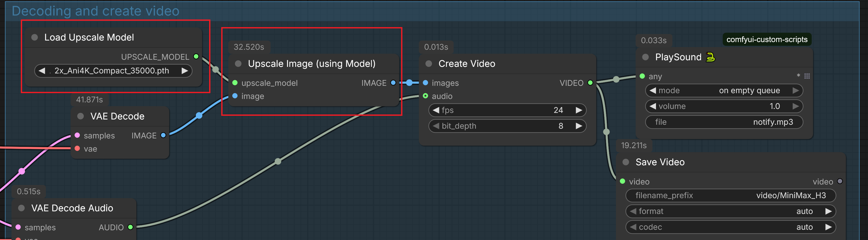Select previous format option in Save Video
This screenshot has height=240, width=868.
coord(633,211)
